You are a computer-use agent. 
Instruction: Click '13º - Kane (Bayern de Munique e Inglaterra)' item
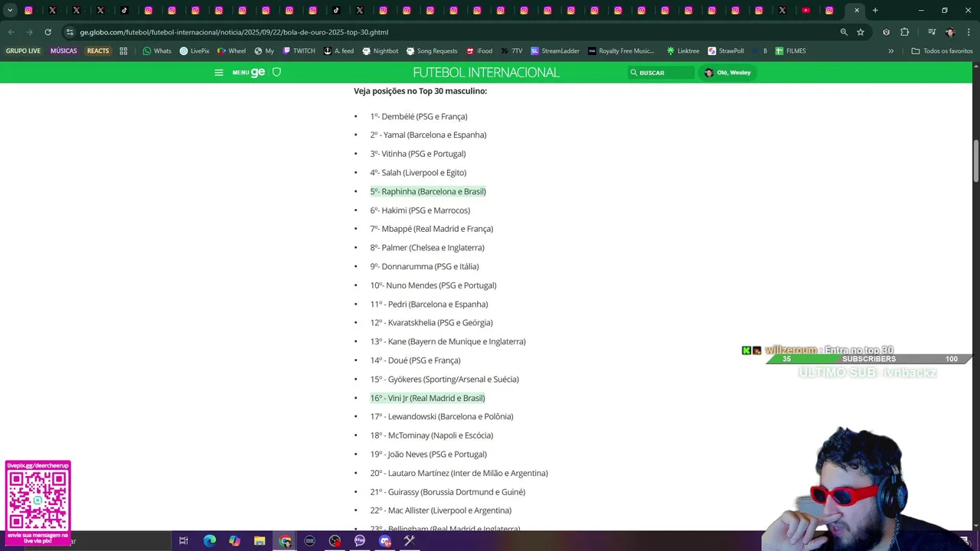click(x=448, y=341)
